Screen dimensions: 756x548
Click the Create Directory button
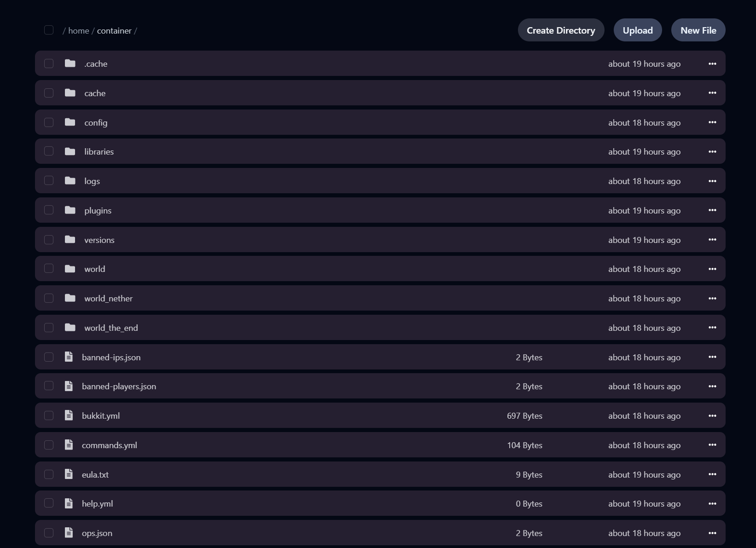tap(561, 30)
